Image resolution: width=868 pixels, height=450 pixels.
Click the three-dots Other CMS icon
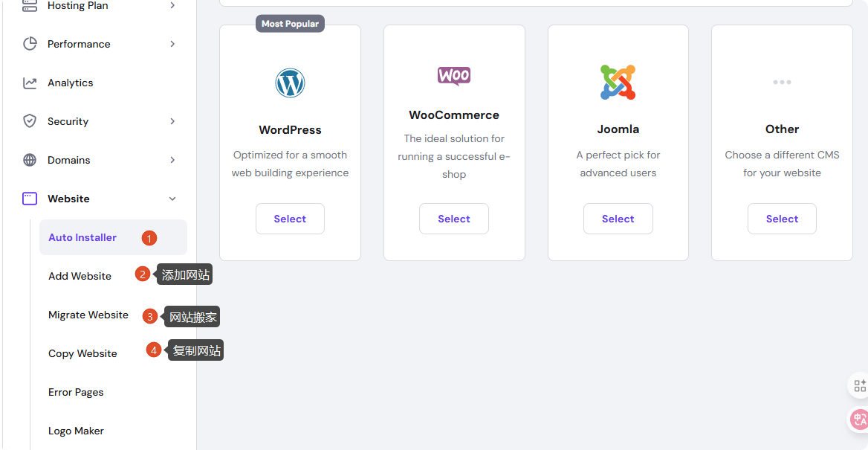pos(782,83)
